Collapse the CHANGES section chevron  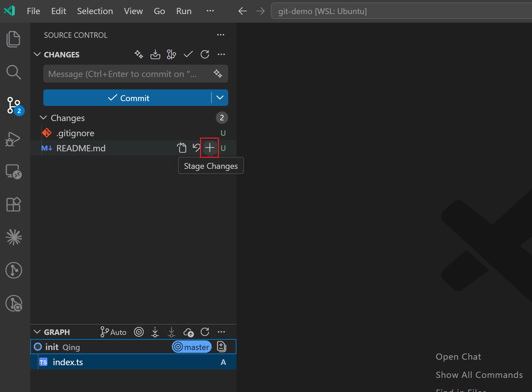[x=37, y=54]
